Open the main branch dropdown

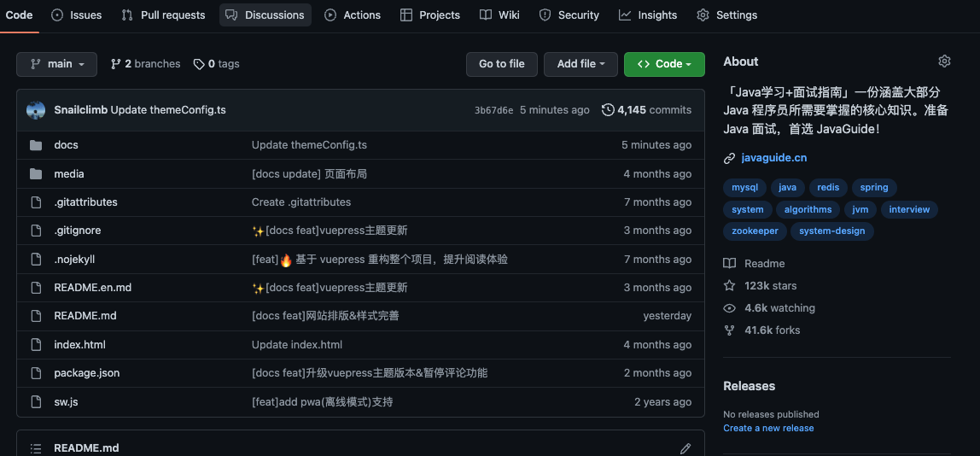pos(57,64)
